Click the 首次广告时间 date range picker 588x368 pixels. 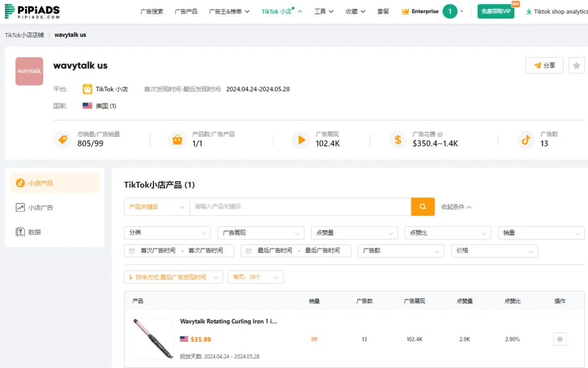coord(179,250)
